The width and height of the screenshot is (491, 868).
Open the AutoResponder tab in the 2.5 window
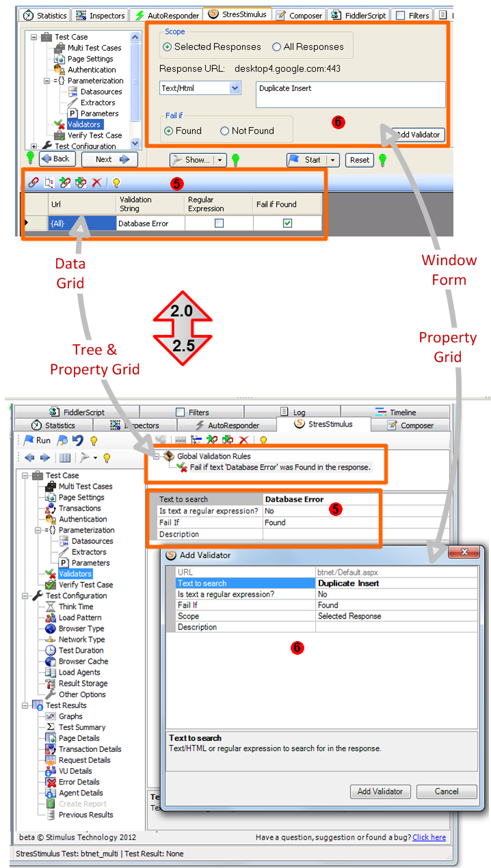[228, 425]
